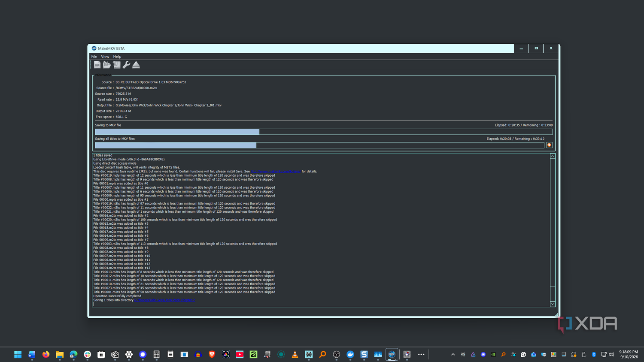Click the log scrollbar down arrow
The height and width of the screenshot is (362, 644).
(x=553, y=304)
